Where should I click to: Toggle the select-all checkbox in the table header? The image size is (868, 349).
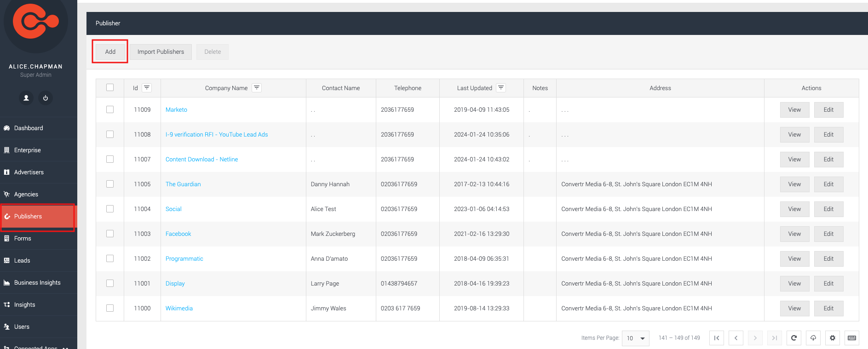point(110,87)
